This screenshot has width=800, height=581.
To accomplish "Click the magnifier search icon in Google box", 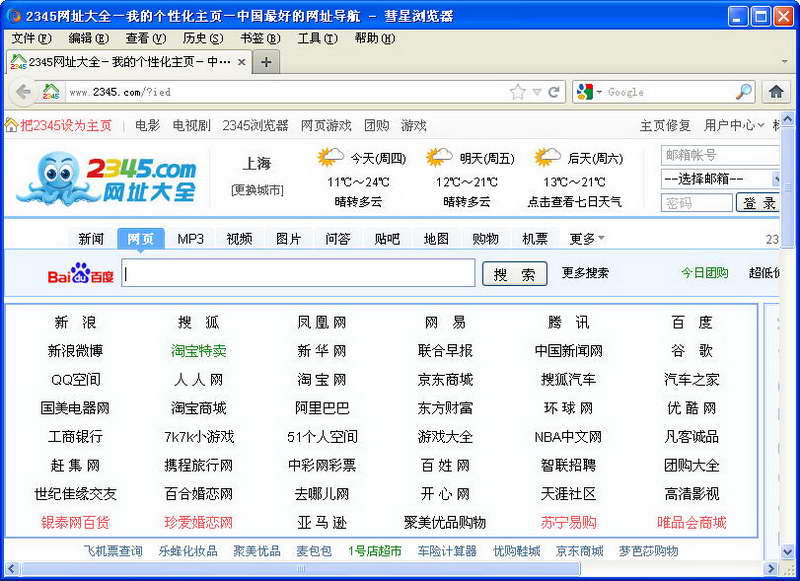I will pos(744,92).
